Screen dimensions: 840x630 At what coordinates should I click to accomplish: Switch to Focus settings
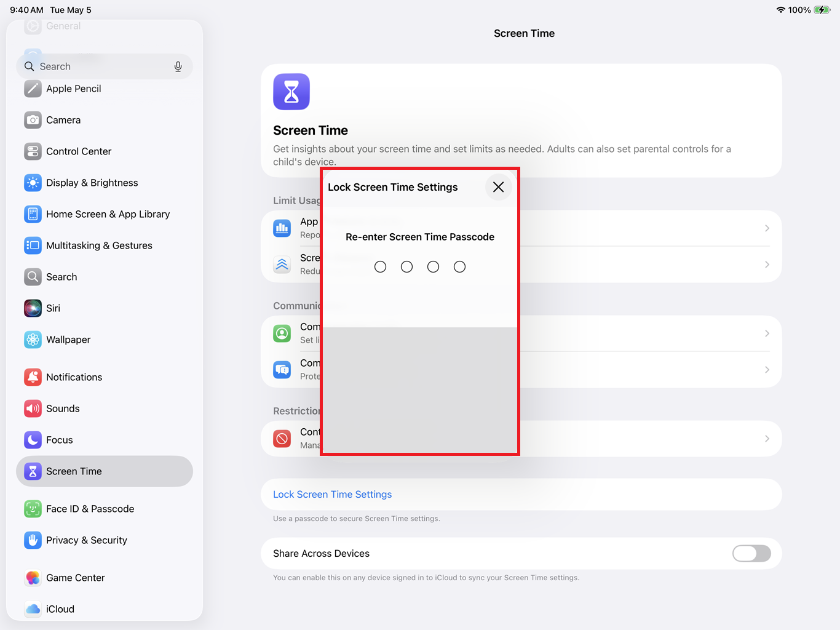pyautogui.click(x=105, y=440)
